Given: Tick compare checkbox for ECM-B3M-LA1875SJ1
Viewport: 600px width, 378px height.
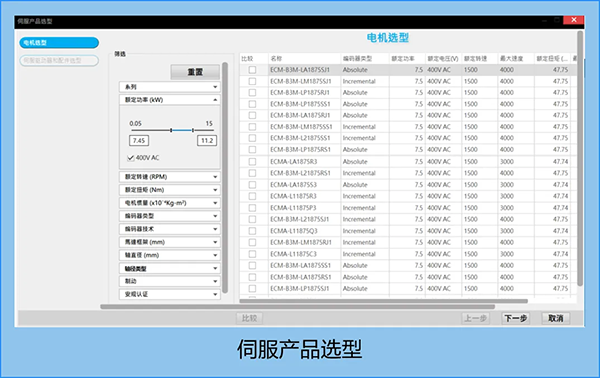Looking at the screenshot, I should coord(252,70).
